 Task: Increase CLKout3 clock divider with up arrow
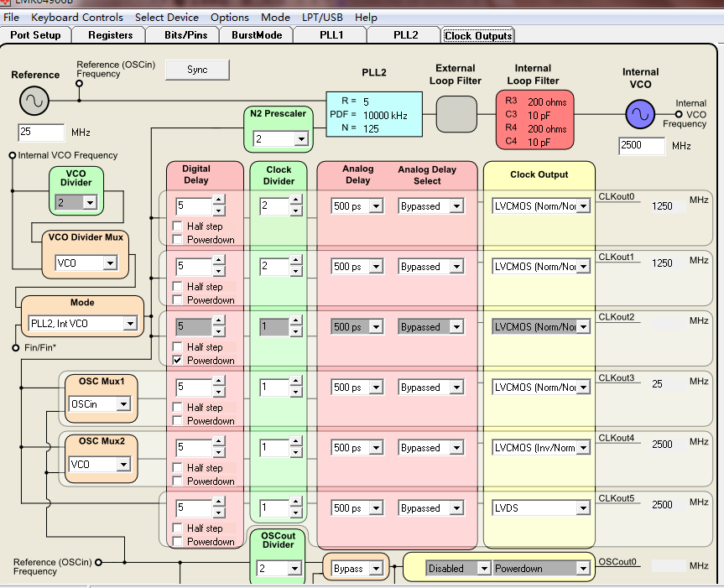click(296, 382)
